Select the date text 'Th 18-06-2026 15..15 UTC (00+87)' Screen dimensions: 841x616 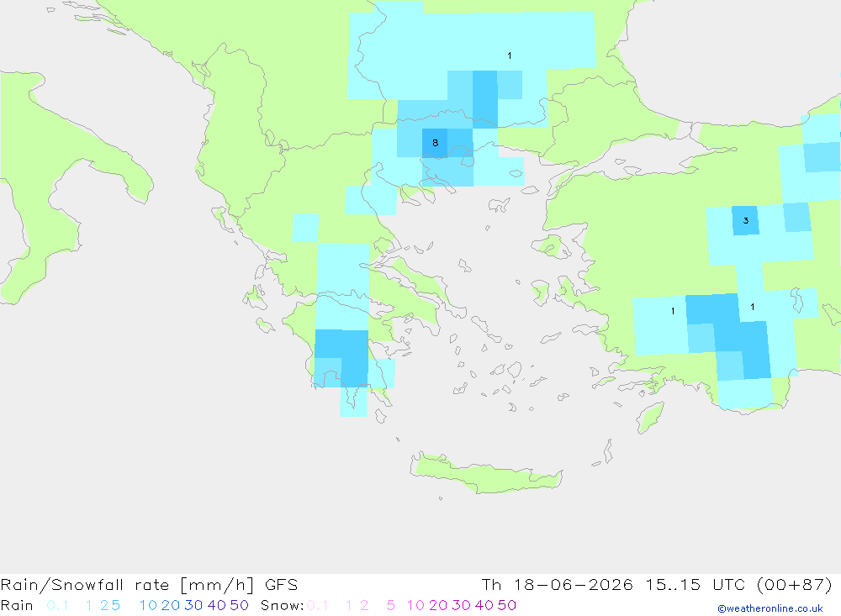click(x=657, y=584)
